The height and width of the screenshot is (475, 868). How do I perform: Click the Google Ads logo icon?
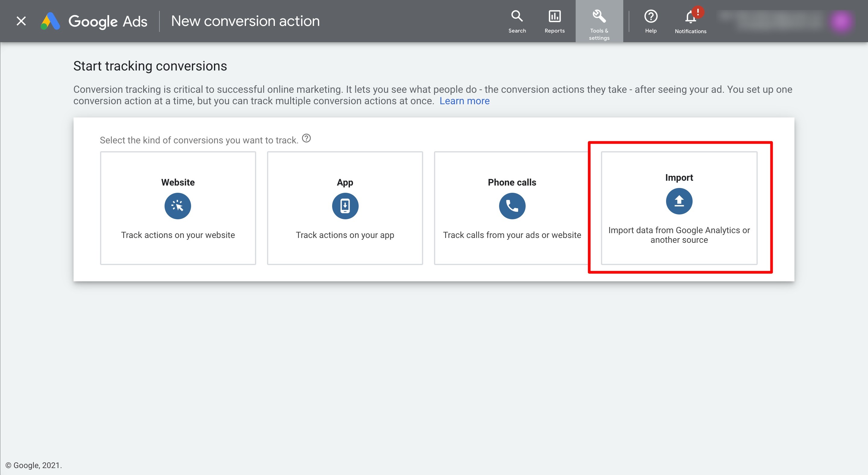click(x=50, y=21)
